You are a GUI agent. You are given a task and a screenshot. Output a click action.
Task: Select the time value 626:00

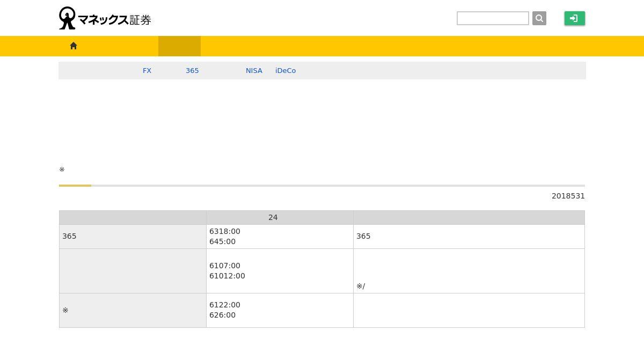click(222, 315)
